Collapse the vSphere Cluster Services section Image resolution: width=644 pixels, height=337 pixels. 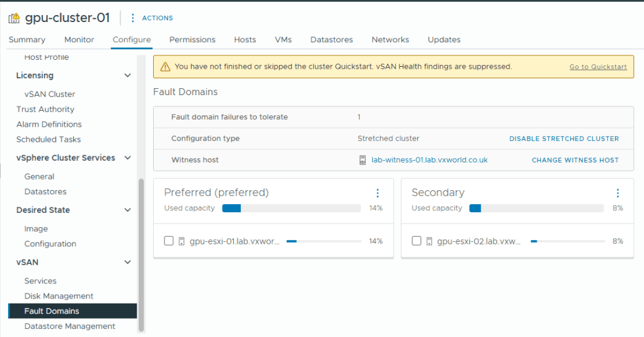tap(127, 158)
